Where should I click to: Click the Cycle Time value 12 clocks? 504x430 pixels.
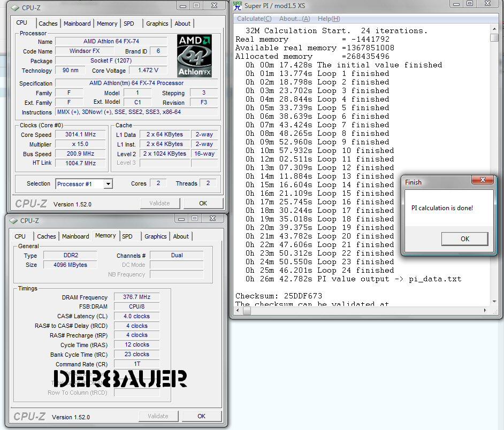(x=136, y=344)
